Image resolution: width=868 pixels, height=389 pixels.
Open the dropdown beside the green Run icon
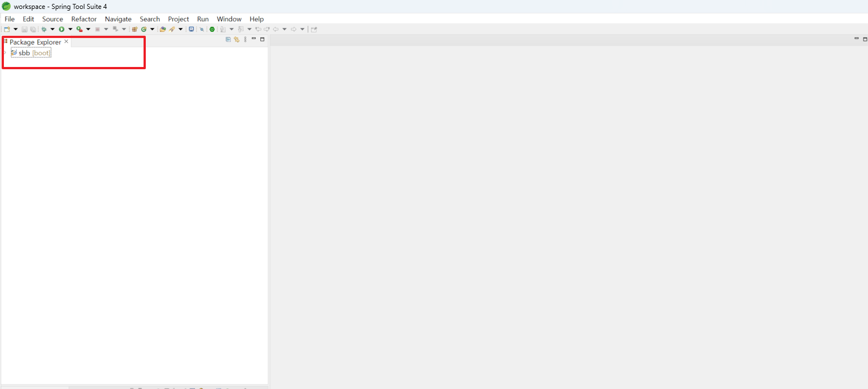[70, 29]
